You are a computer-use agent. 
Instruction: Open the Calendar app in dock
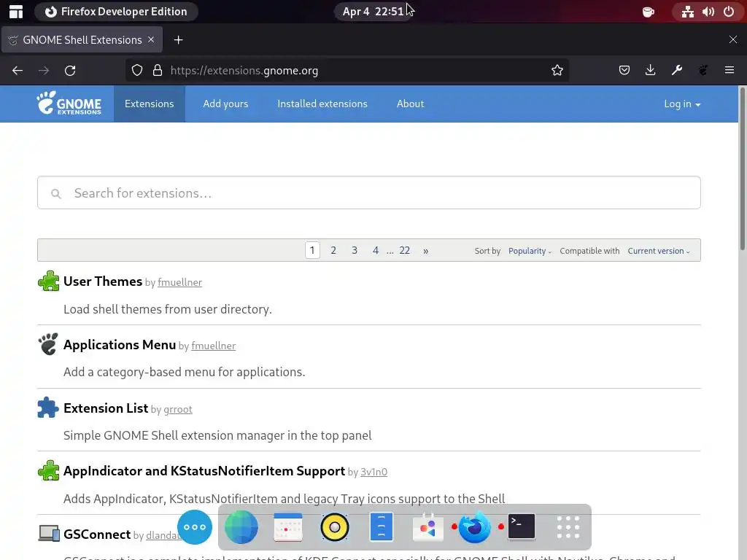pyautogui.click(x=287, y=527)
